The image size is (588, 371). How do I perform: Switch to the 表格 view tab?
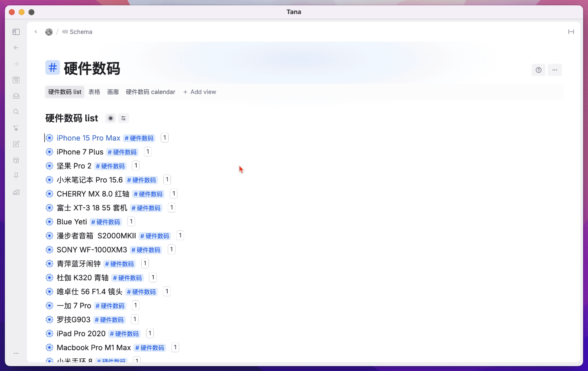click(94, 92)
